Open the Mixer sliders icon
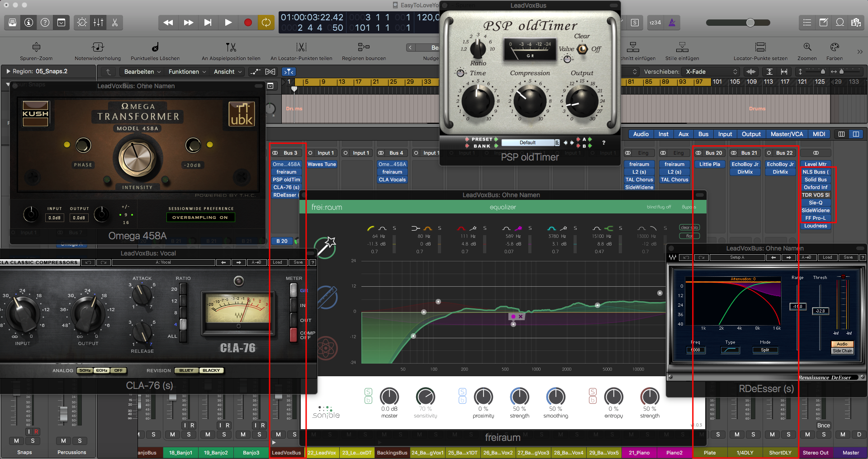 point(98,23)
